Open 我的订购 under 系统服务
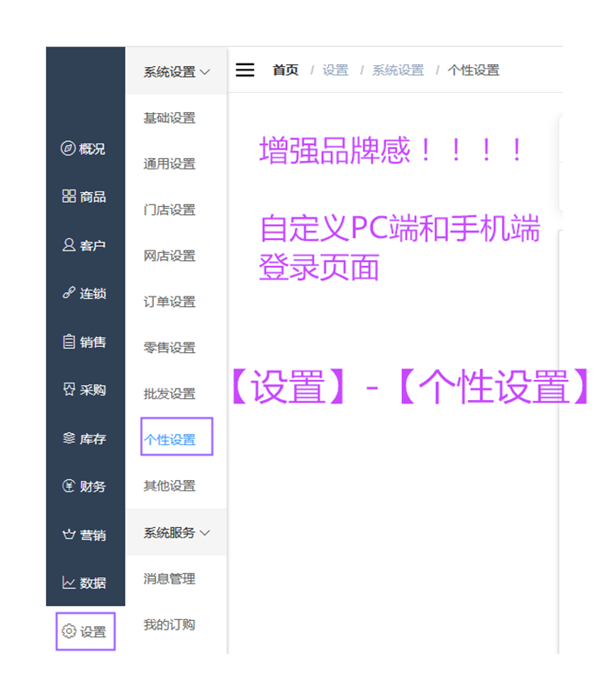The image size is (609, 700). pyautogui.click(x=170, y=625)
